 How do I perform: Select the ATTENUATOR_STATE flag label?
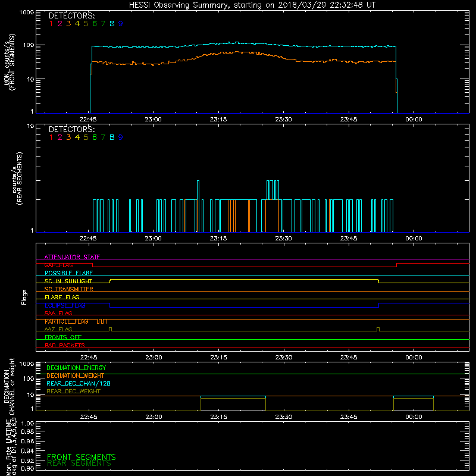click(72, 257)
